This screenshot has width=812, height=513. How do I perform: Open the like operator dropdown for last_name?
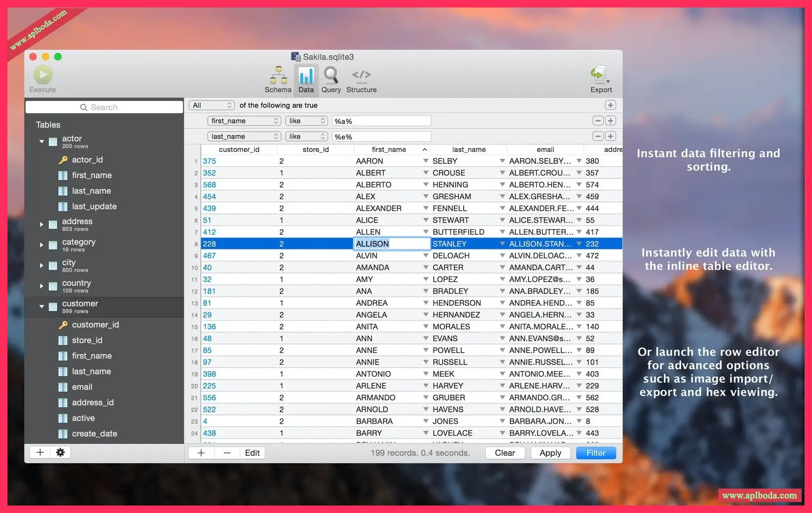point(306,136)
